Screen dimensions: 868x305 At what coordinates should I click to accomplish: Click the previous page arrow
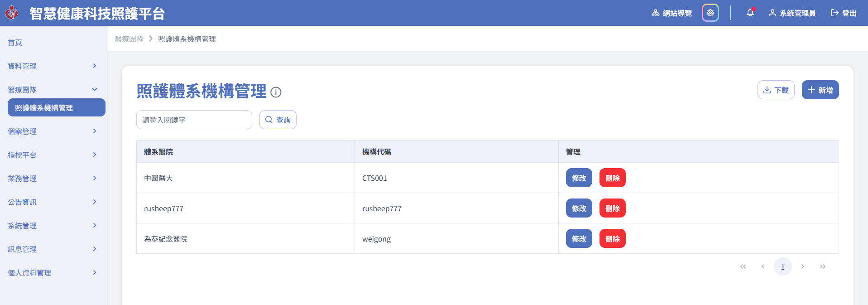coord(762,266)
